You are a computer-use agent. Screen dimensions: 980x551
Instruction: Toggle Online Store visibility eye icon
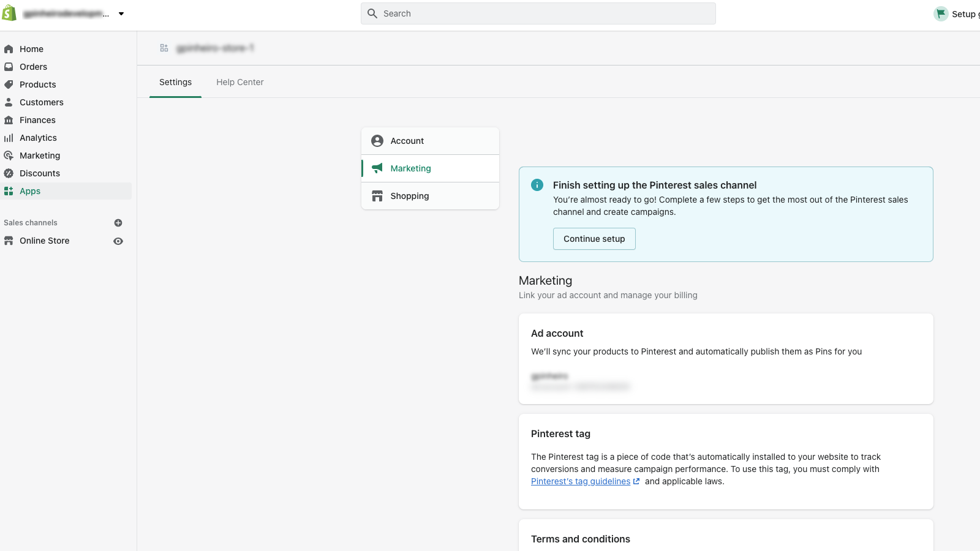coord(118,241)
